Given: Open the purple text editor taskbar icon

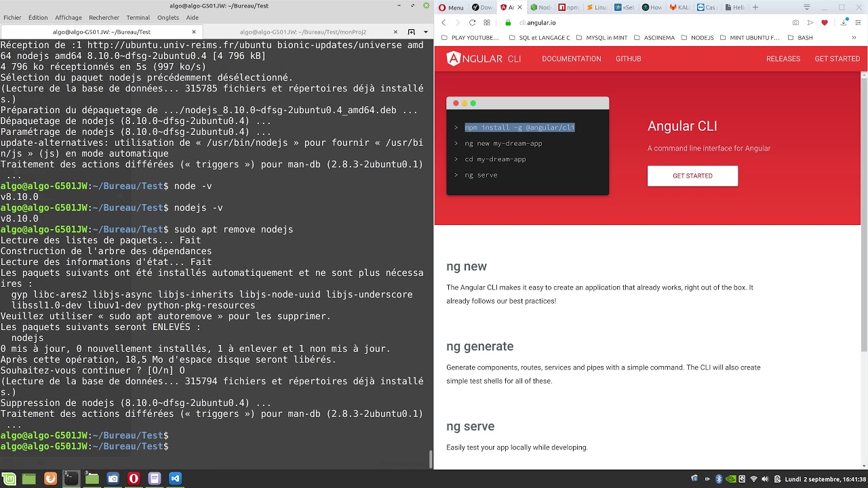Looking at the screenshot, I should [155, 479].
